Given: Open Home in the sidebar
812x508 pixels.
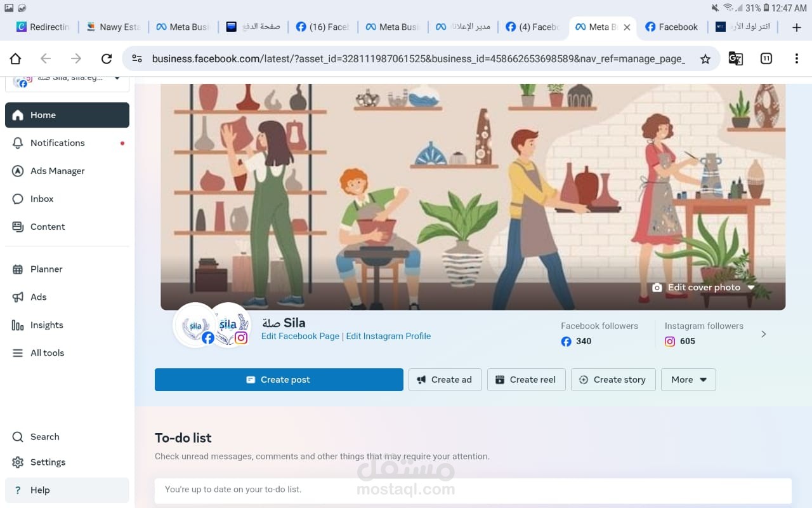Looking at the screenshot, I should [x=67, y=115].
